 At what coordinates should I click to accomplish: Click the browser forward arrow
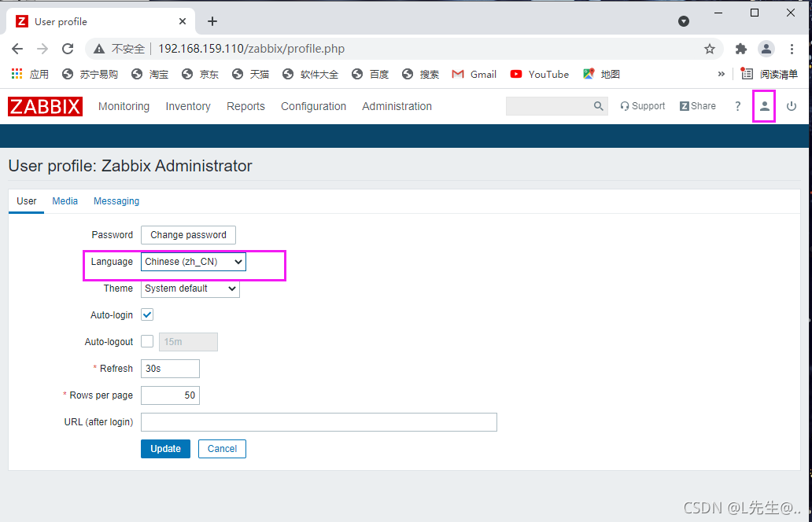point(42,49)
